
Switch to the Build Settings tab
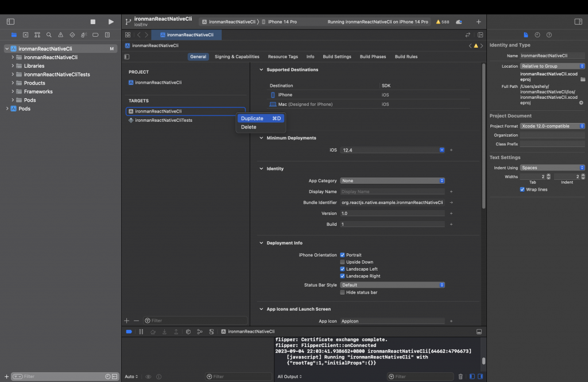336,57
